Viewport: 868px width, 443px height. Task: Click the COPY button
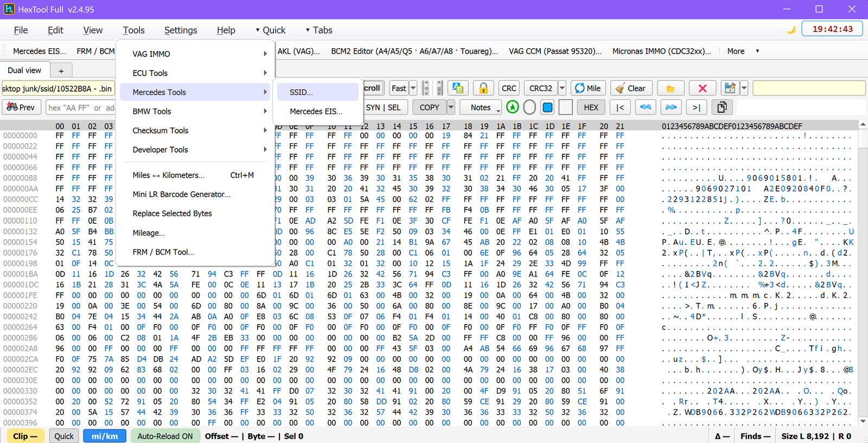[x=429, y=107]
